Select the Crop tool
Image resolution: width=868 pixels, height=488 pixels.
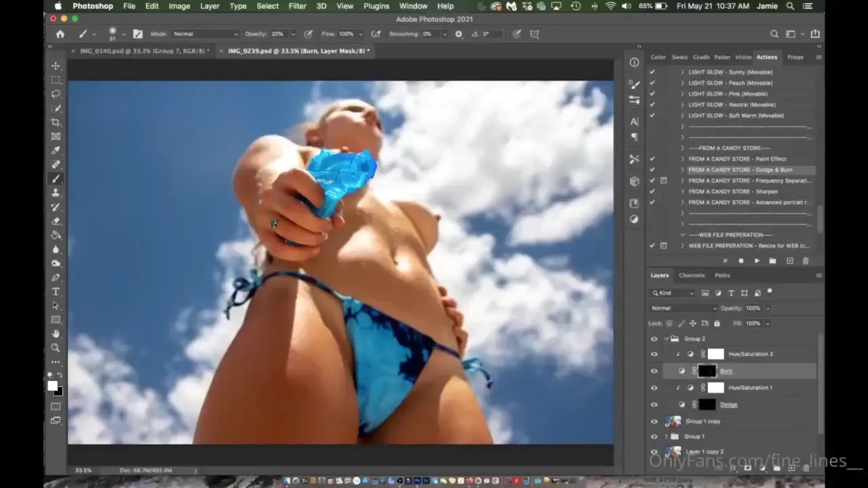click(x=56, y=122)
